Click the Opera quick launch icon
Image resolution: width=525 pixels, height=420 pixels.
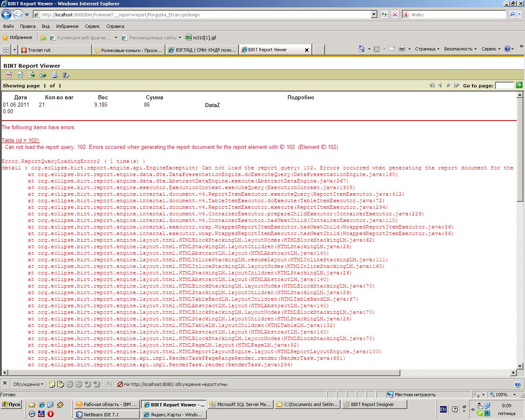[x=50, y=414]
